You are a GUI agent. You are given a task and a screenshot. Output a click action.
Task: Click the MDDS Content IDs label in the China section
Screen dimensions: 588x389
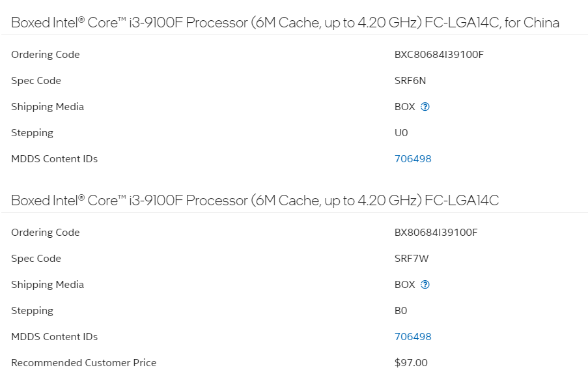[x=55, y=159]
